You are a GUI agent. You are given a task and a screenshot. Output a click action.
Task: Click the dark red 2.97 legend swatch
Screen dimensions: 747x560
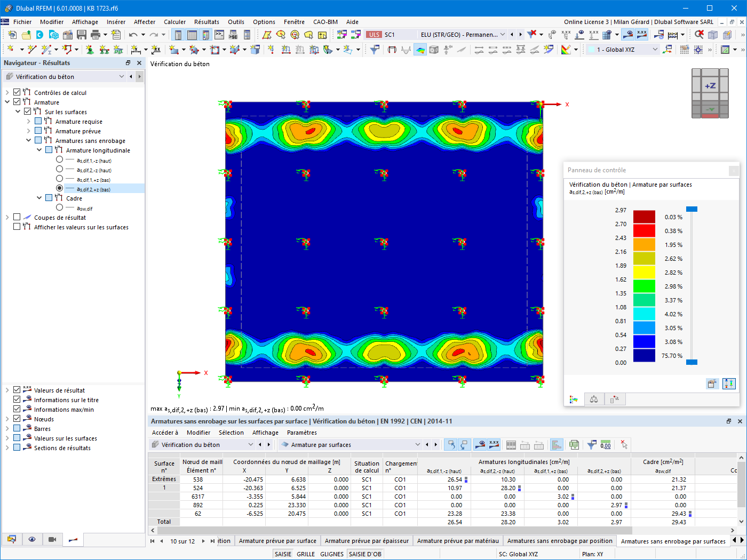pos(644,217)
